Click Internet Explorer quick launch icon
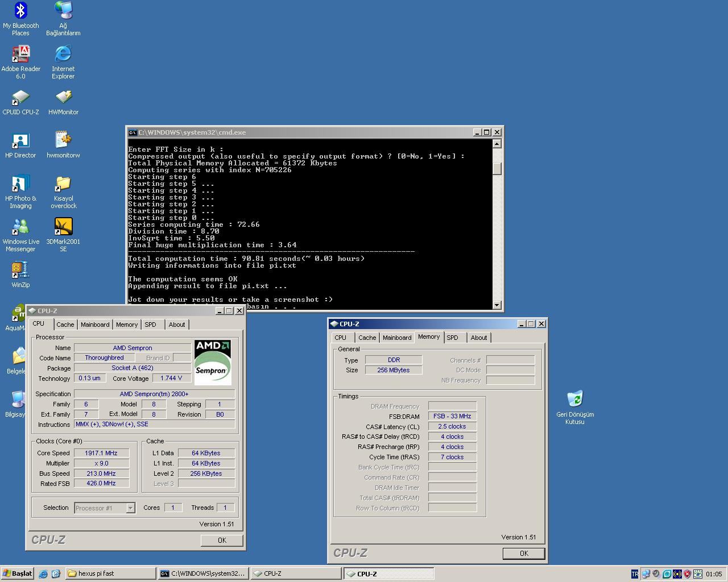This screenshot has width=728, height=582. pos(43,574)
